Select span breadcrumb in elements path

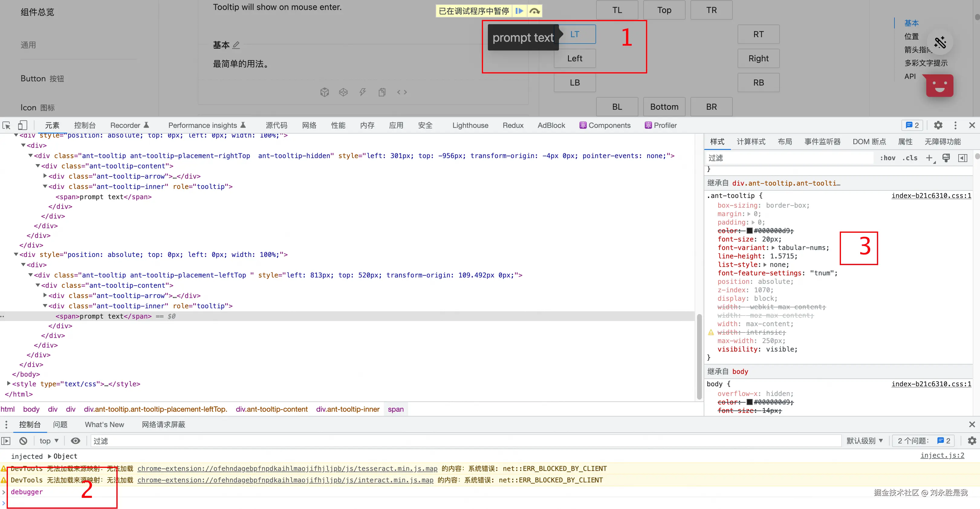[396, 409]
